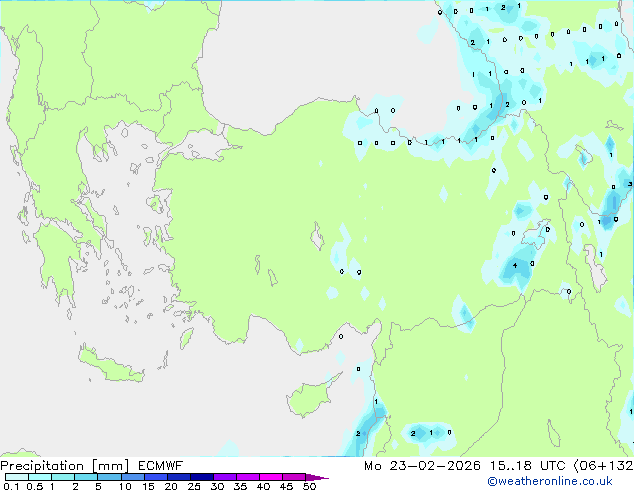Screen dimensions: 634x490
Task: Click the 0.5–1 mm legend swatch
Action: (x=40, y=477)
